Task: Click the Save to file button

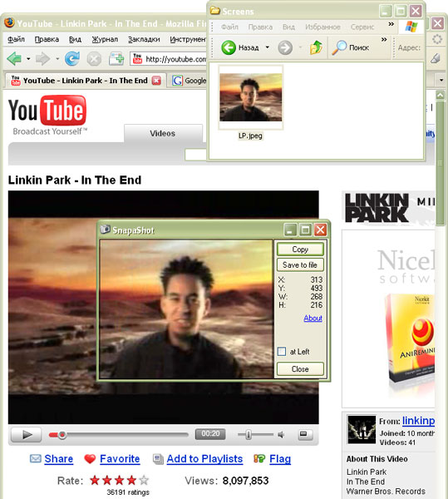Action: coord(300,264)
